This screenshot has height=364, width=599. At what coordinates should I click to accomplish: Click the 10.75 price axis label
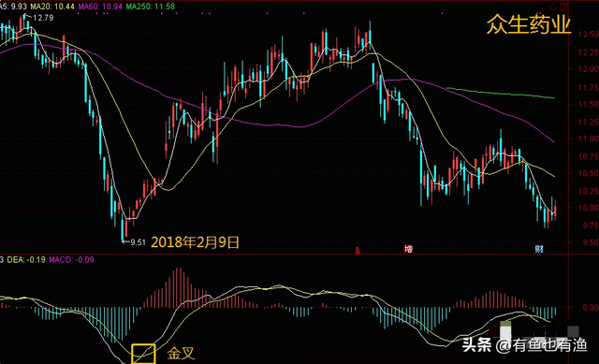click(x=589, y=156)
